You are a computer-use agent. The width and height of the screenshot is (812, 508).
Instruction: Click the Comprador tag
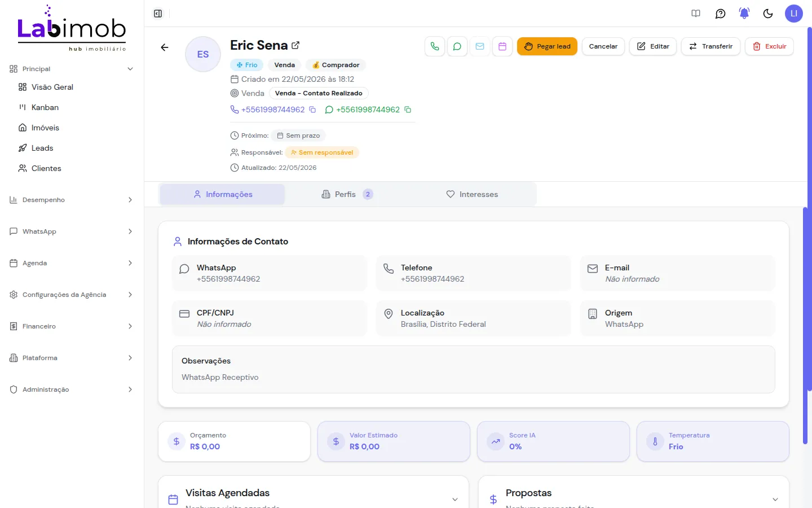click(x=336, y=65)
